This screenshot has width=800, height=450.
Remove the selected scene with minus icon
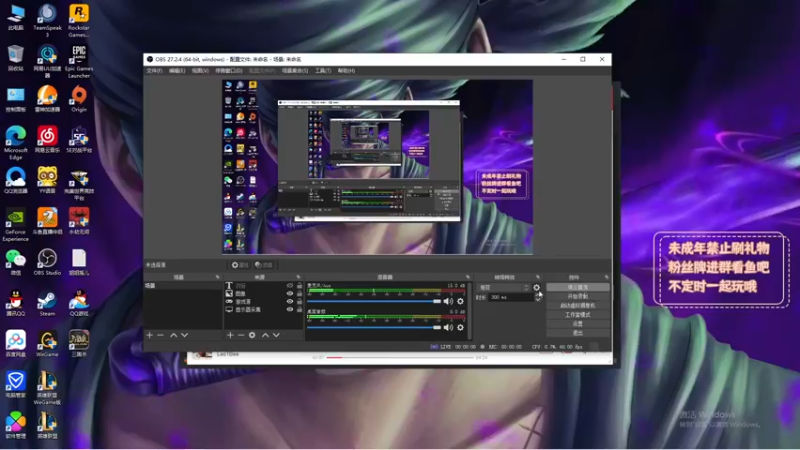click(160, 335)
